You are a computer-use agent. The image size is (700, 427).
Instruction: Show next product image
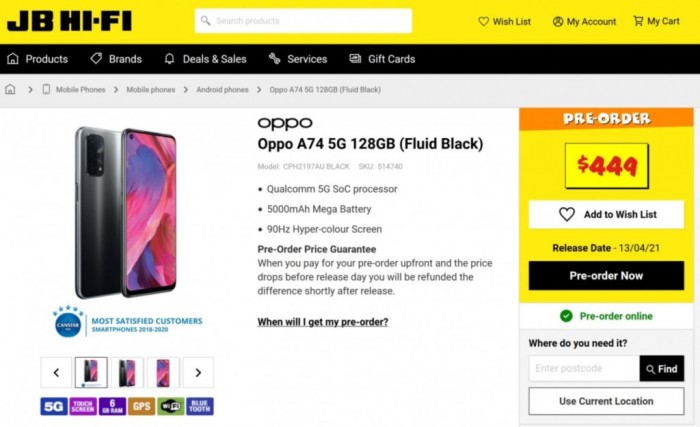pyautogui.click(x=198, y=373)
